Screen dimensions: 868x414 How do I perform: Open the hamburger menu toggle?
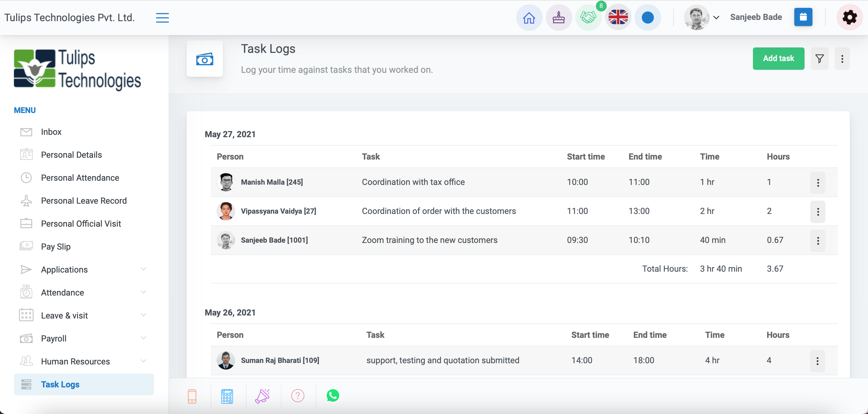click(x=162, y=18)
